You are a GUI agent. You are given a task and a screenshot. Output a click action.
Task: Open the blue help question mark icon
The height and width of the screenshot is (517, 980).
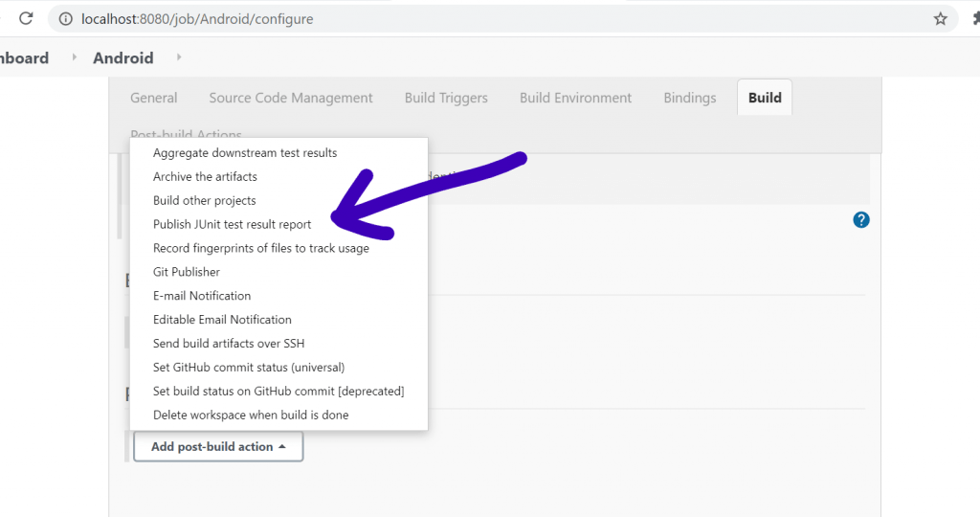pos(861,220)
